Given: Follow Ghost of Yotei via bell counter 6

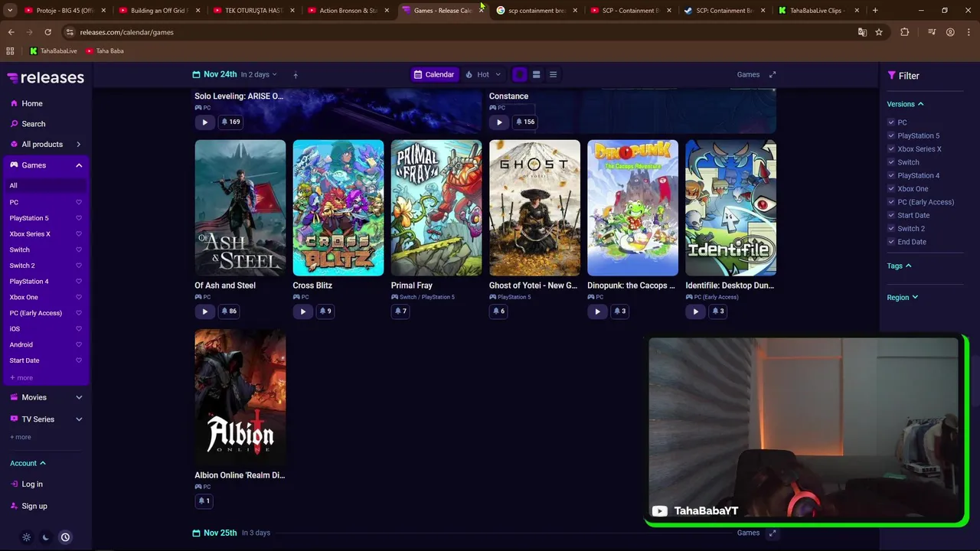Looking at the screenshot, I should (x=498, y=311).
